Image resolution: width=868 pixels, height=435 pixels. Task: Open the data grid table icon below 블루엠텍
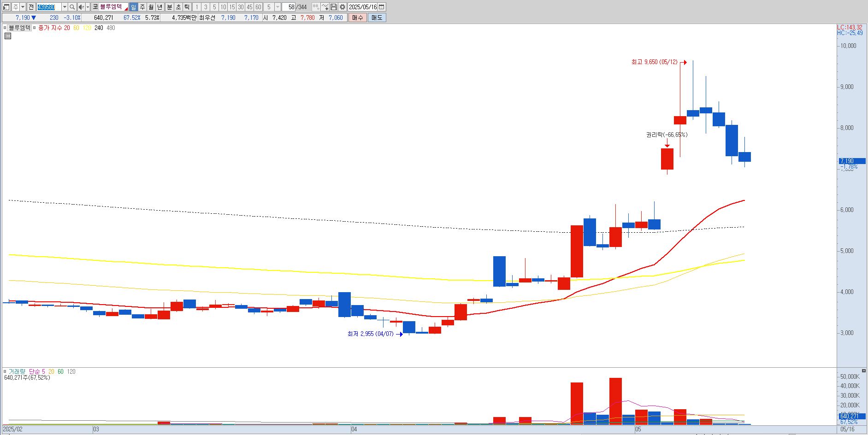tap(8, 36)
